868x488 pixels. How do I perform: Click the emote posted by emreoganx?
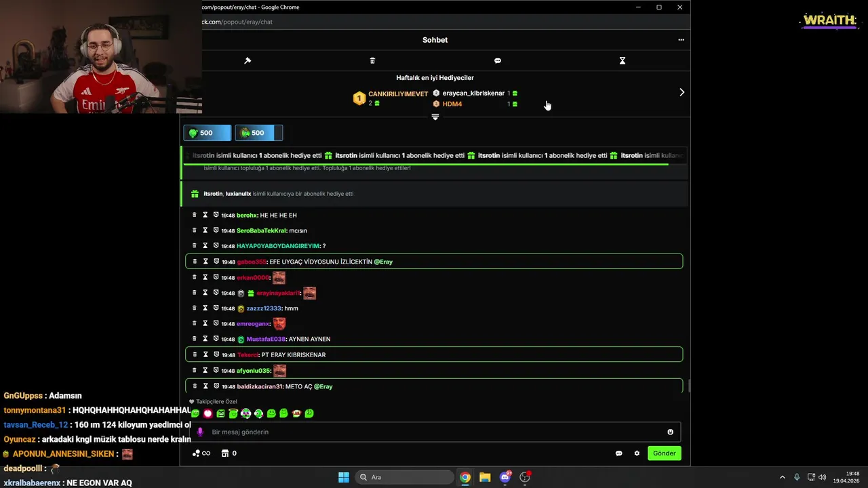tap(279, 323)
